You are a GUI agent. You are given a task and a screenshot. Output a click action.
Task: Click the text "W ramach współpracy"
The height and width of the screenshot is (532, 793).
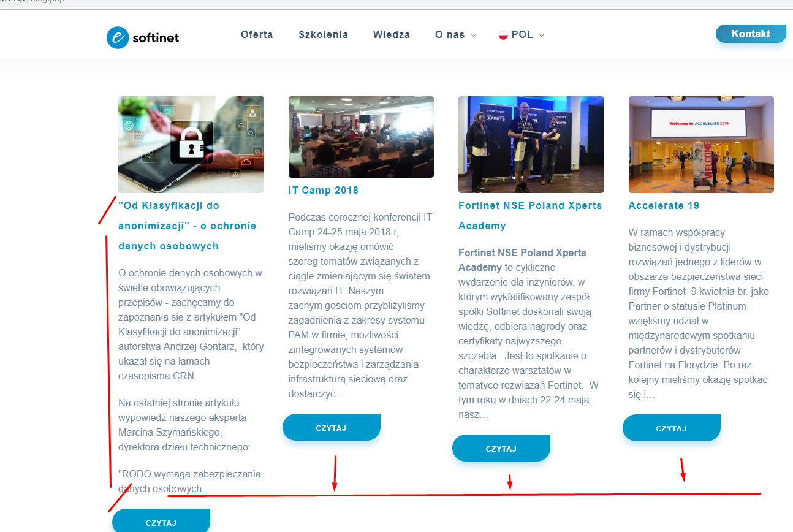[x=677, y=232]
